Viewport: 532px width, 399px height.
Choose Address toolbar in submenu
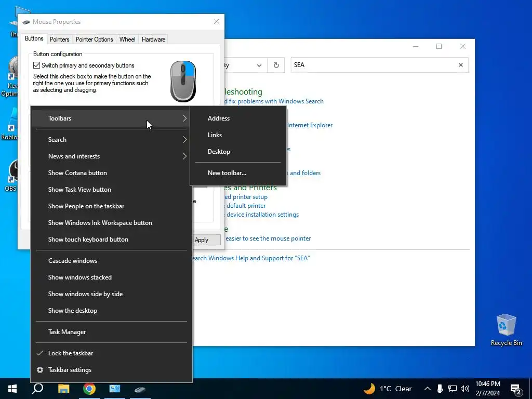[238, 118]
